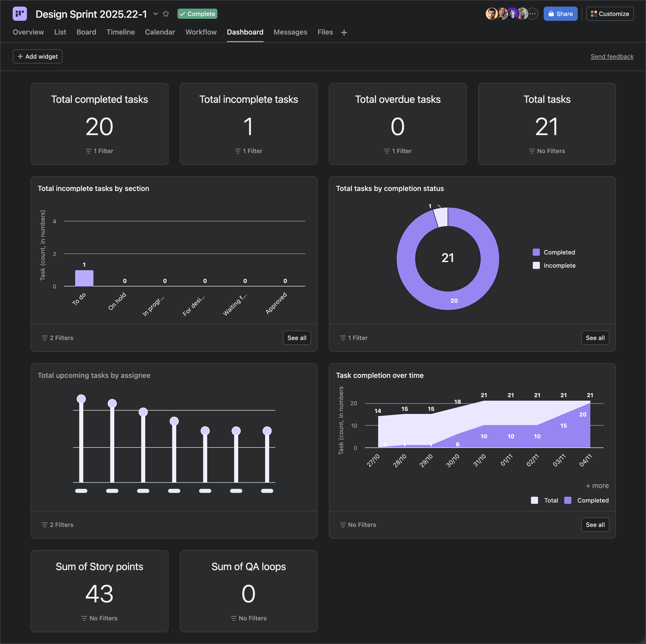Click the purple project board icon
Viewport: 646px width, 644px height.
tap(20, 14)
